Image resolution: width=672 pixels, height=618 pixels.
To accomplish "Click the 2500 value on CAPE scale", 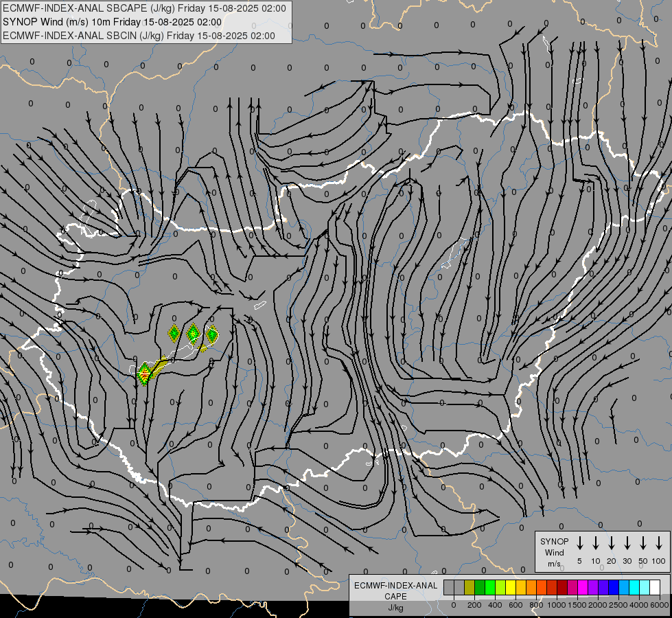I will pos(618,605).
